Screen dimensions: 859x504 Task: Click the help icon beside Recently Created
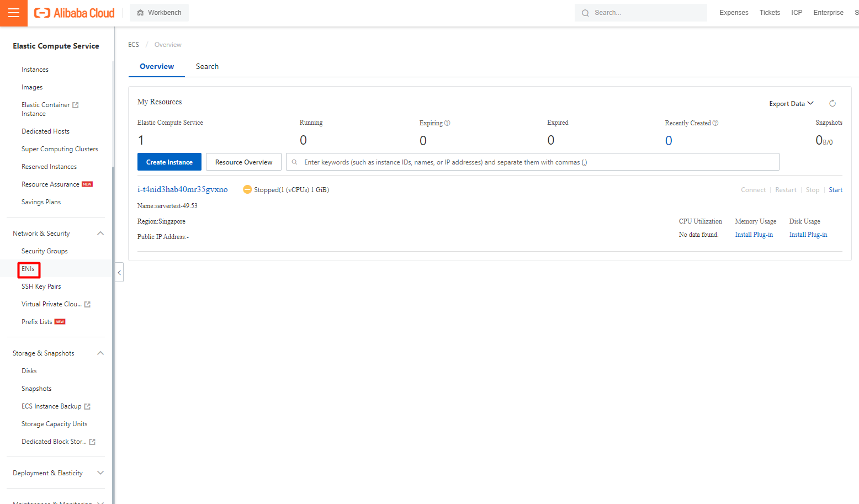pyautogui.click(x=715, y=123)
